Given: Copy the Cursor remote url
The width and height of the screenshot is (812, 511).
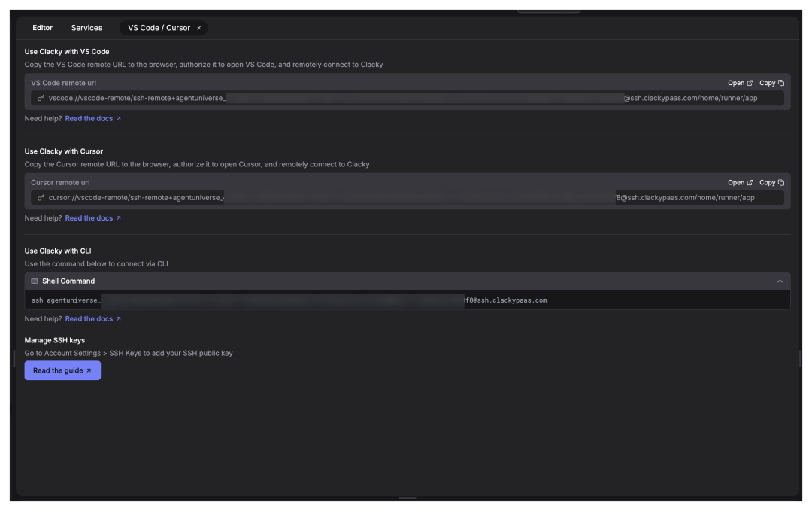Looking at the screenshot, I should 771,182.
